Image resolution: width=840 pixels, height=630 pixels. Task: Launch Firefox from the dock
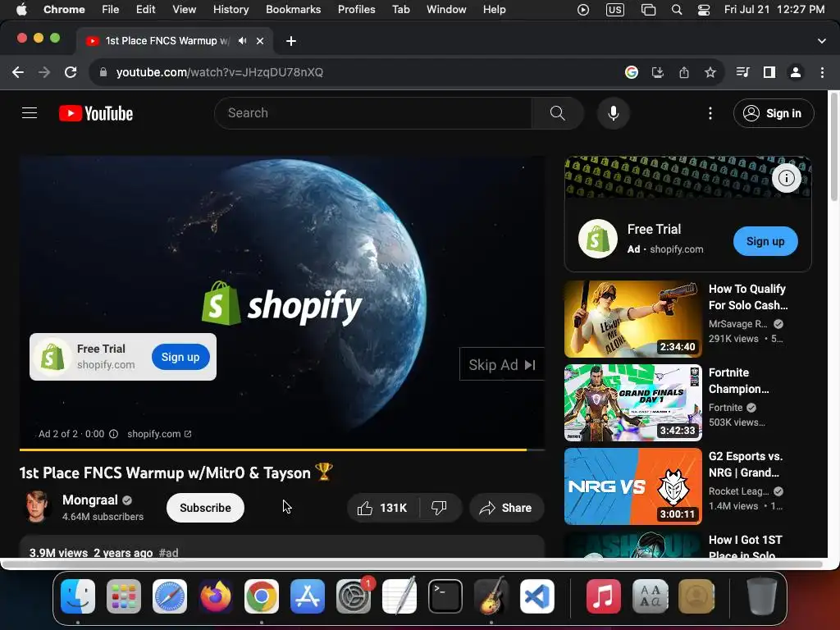(x=216, y=596)
